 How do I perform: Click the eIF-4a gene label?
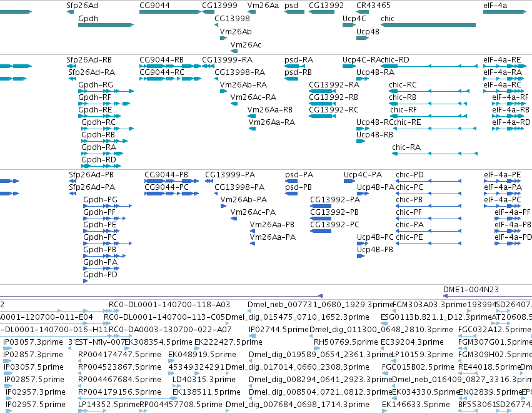coord(495,6)
